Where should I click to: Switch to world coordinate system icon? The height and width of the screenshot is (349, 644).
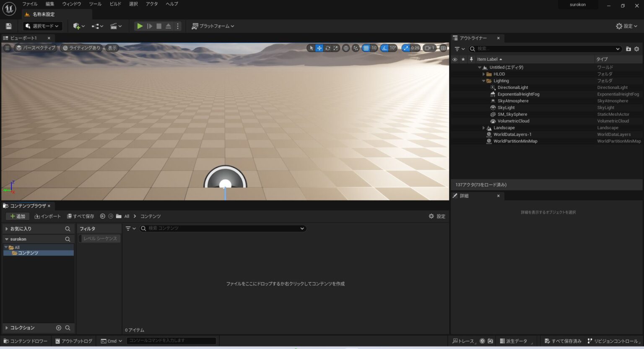click(345, 48)
